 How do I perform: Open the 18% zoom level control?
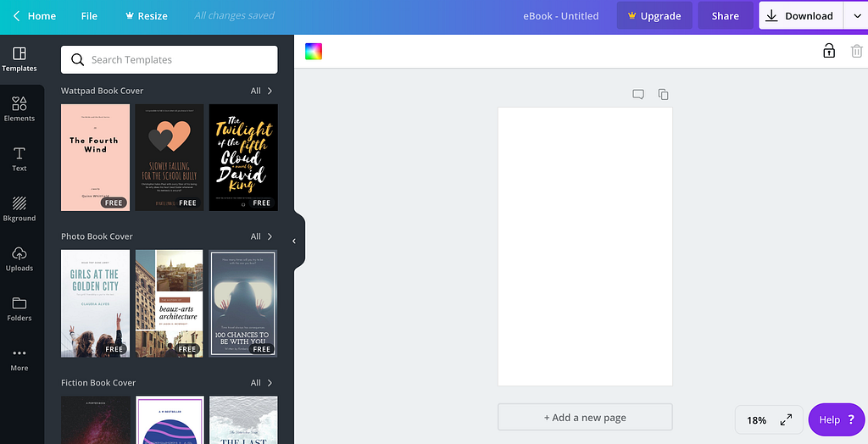coord(756,420)
